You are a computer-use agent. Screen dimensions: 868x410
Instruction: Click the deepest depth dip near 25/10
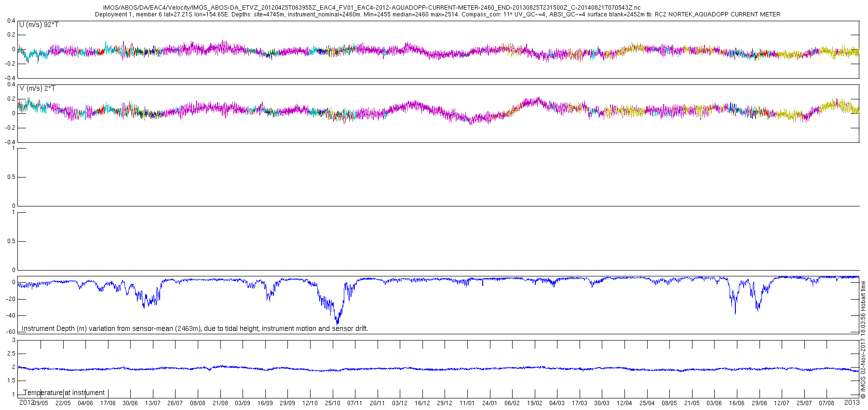tap(337, 322)
